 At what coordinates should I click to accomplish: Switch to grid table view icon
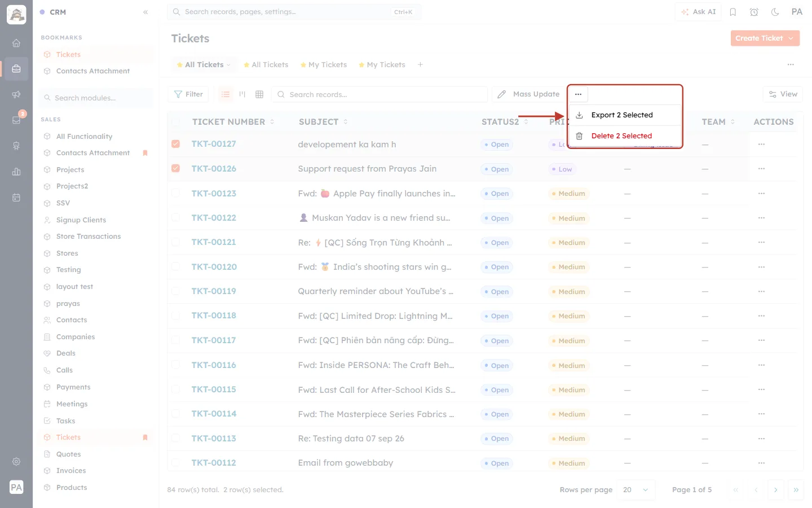click(259, 94)
